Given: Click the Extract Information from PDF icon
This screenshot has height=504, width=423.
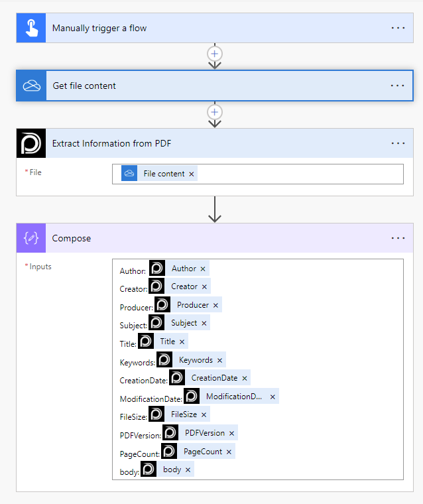Looking at the screenshot, I should point(31,143).
